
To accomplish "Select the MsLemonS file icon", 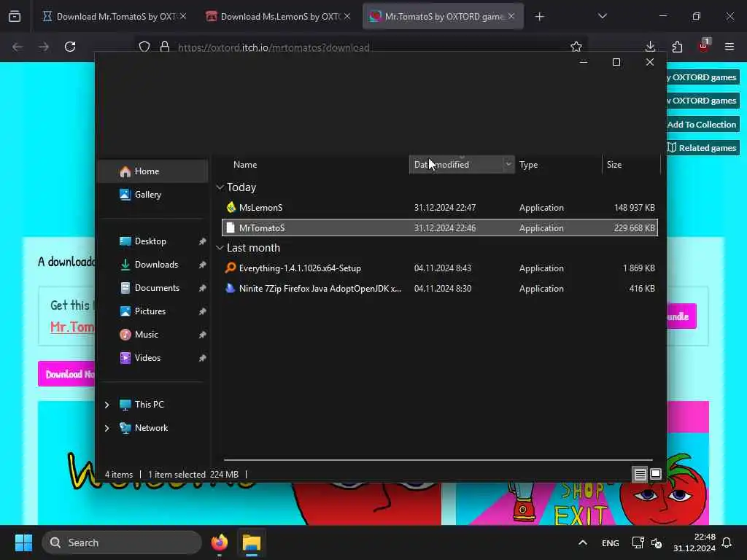I will click(x=231, y=207).
